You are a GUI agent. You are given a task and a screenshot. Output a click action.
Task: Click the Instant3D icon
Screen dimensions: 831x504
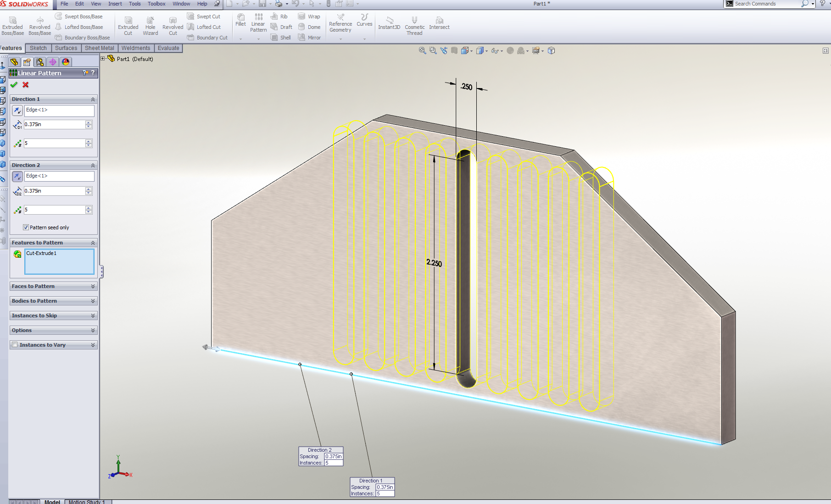coord(389,23)
